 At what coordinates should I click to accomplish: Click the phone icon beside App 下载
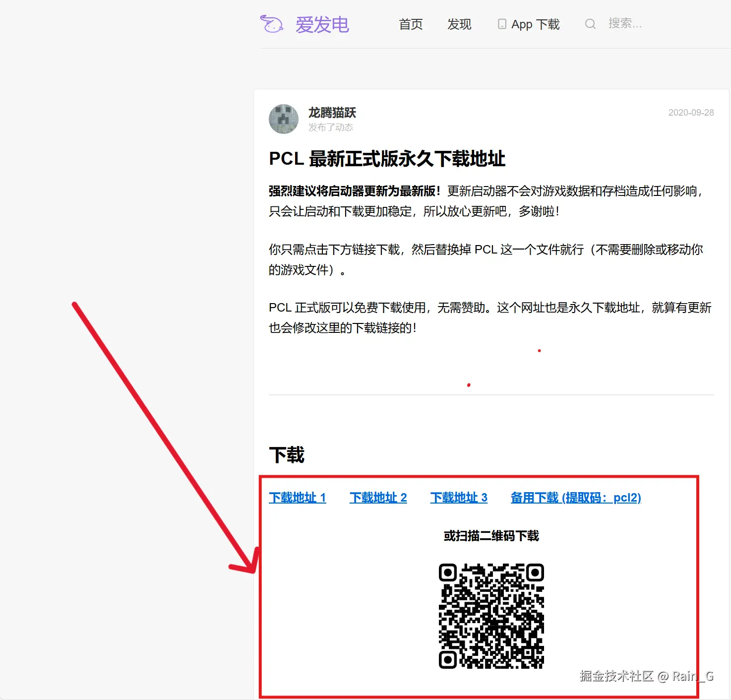(502, 24)
